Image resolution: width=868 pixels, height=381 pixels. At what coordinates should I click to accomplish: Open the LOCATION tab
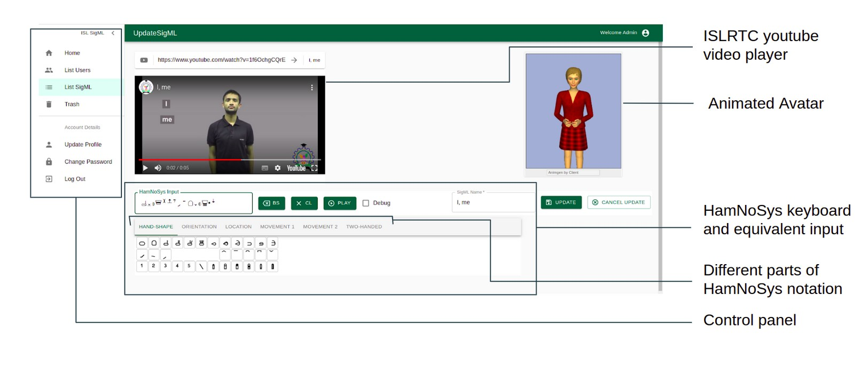pos(238,227)
